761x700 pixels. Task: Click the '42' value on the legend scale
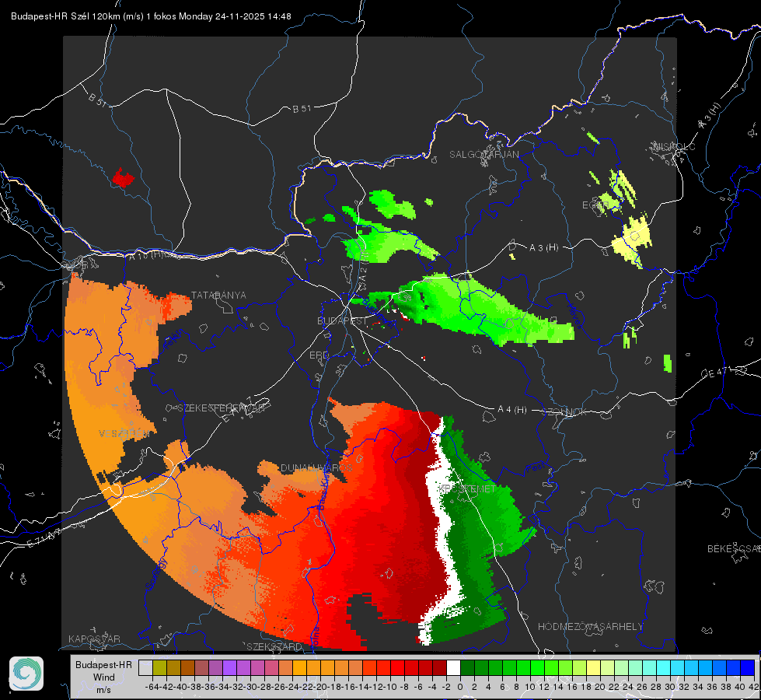[x=754, y=687]
